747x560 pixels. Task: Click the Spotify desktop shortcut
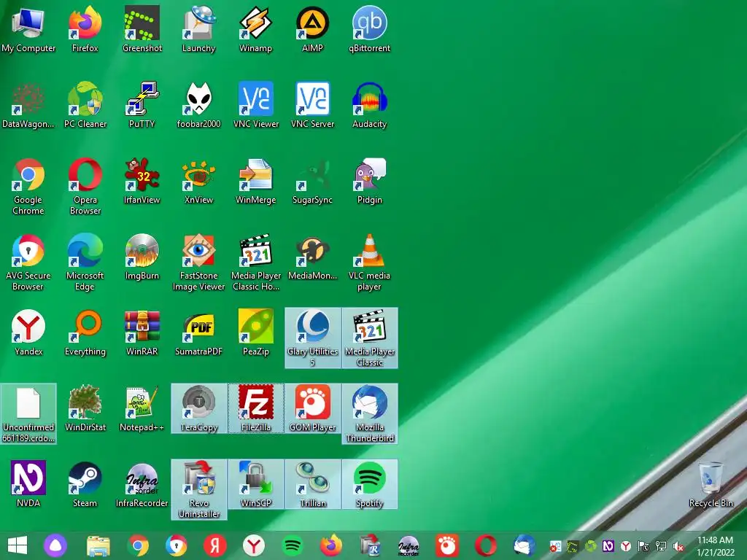[370, 484]
